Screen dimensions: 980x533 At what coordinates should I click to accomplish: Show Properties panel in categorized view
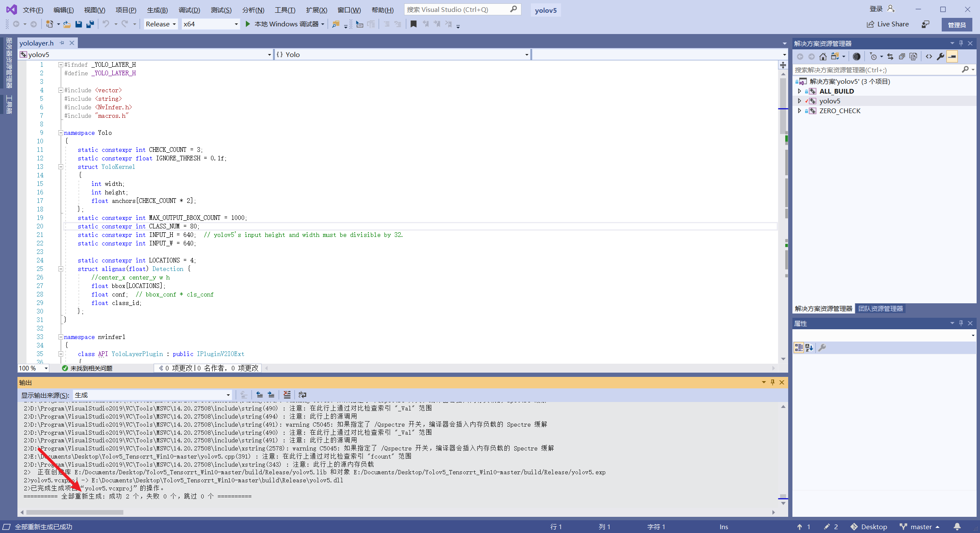[798, 348]
